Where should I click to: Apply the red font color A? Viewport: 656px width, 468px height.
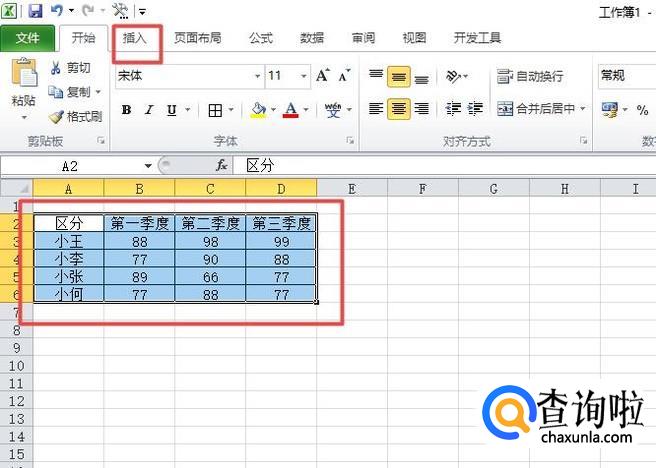[291, 110]
